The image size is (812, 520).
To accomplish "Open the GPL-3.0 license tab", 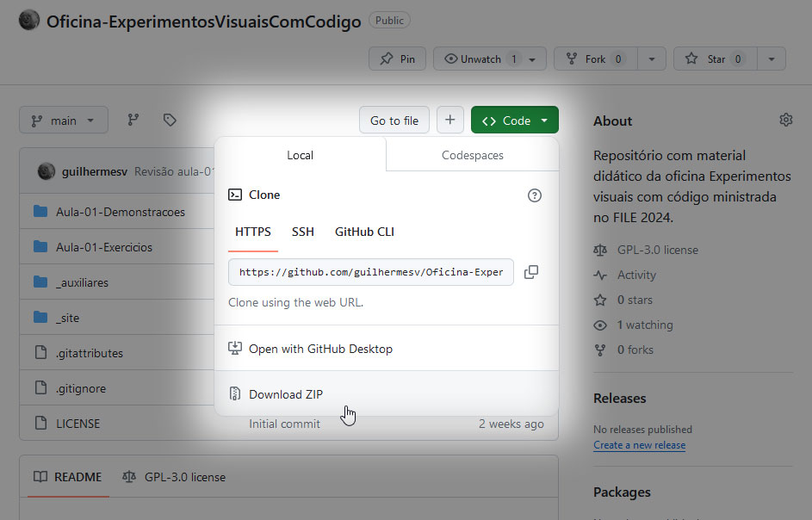I will pyautogui.click(x=174, y=477).
